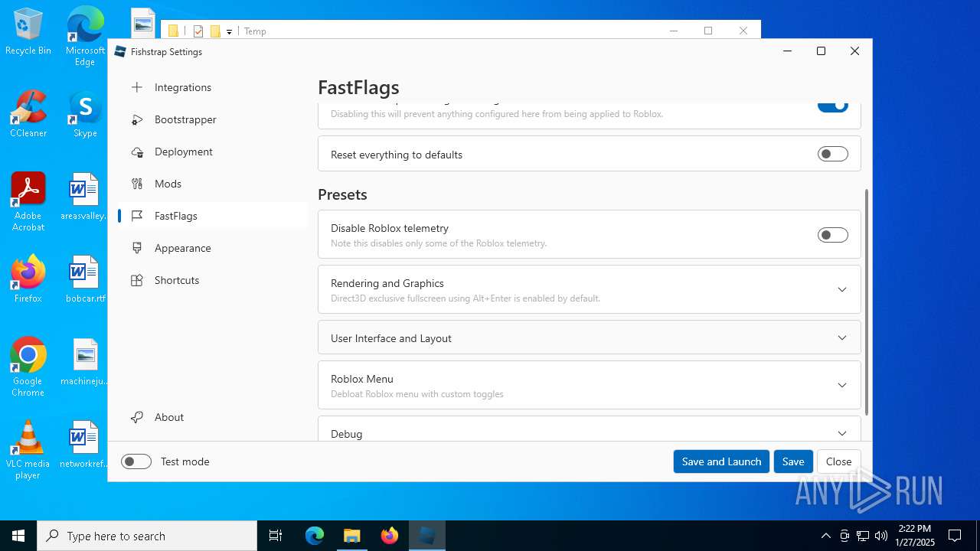Click Fishstrap taskbar icon
The width and height of the screenshot is (980, 551).
coord(427,536)
